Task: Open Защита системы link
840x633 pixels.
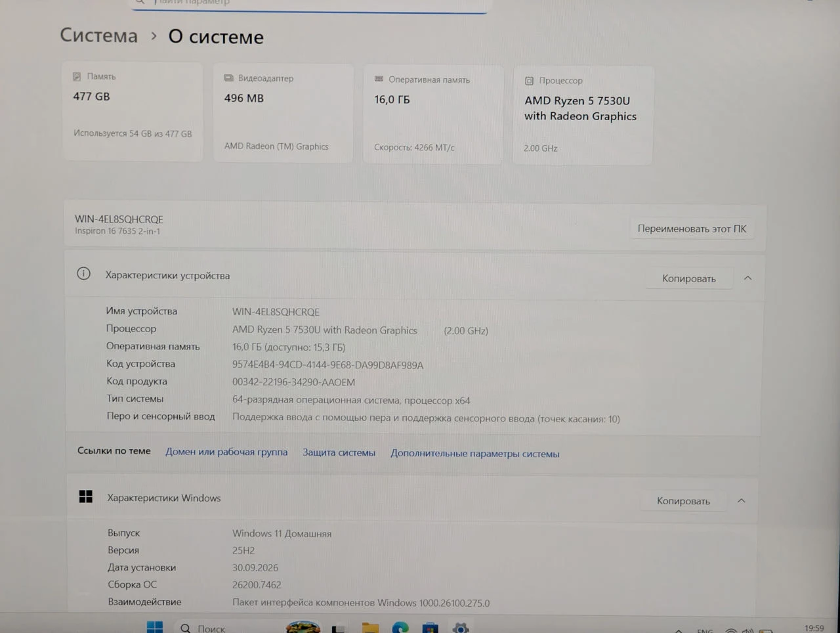Action: (x=339, y=452)
